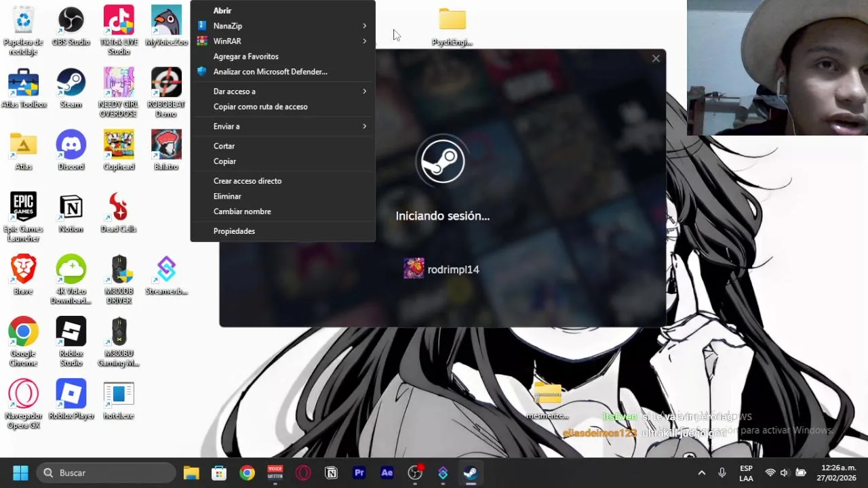Select the Atlas Toolbox desktop icon
The height and width of the screenshot is (488, 868).
[x=23, y=89]
